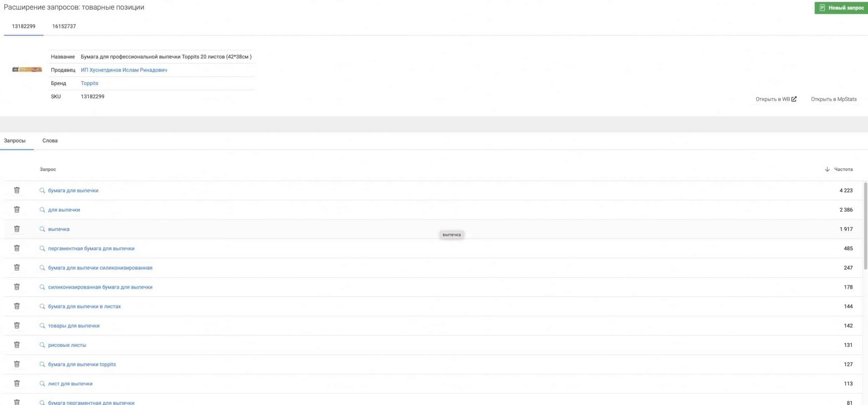The height and width of the screenshot is (405, 868).
Task: Click delete icon for бумага для выпечки toppits
Action: pyautogui.click(x=16, y=365)
